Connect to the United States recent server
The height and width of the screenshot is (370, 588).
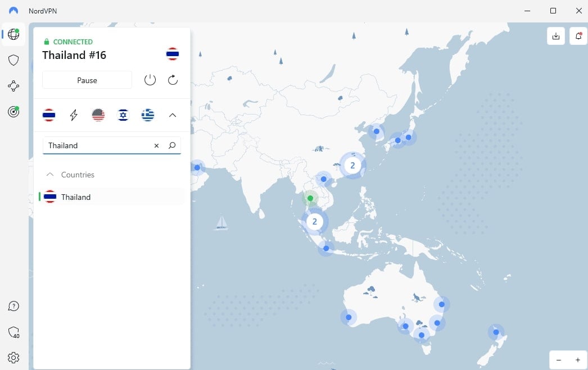(98, 115)
